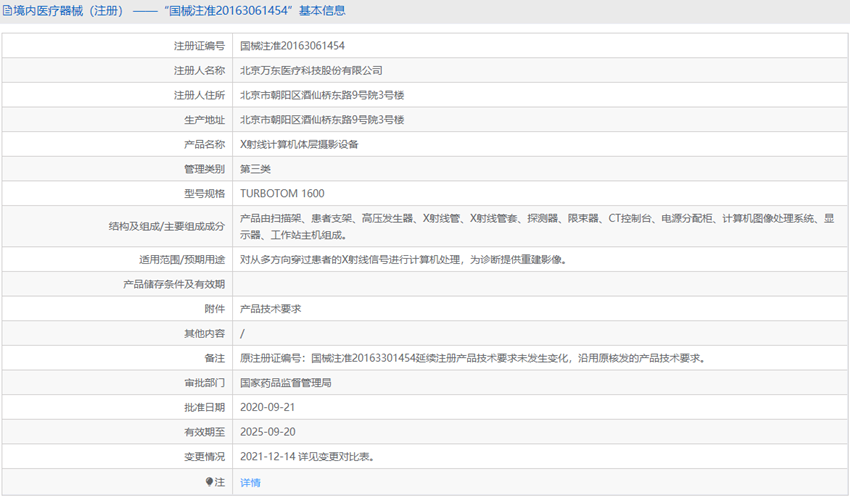Screen dimensions: 850x497
Task: Click expiry date 2025-09-20
Action: point(268,432)
